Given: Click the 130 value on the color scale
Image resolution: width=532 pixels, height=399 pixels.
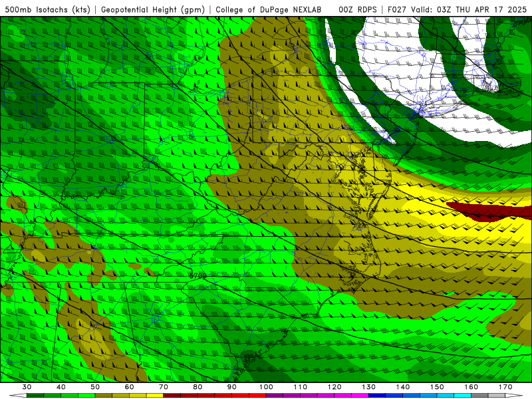Looking at the screenshot, I should coord(368,387).
